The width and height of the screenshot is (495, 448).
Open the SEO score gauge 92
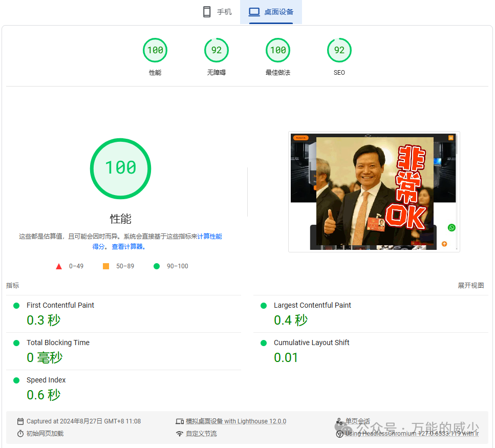[x=339, y=50]
